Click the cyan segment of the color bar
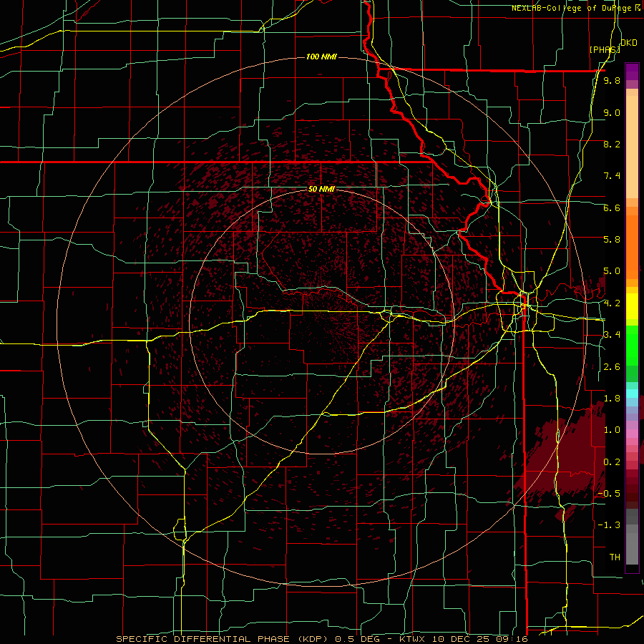Viewport: 644px width, 644px height. pyautogui.click(x=632, y=394)
